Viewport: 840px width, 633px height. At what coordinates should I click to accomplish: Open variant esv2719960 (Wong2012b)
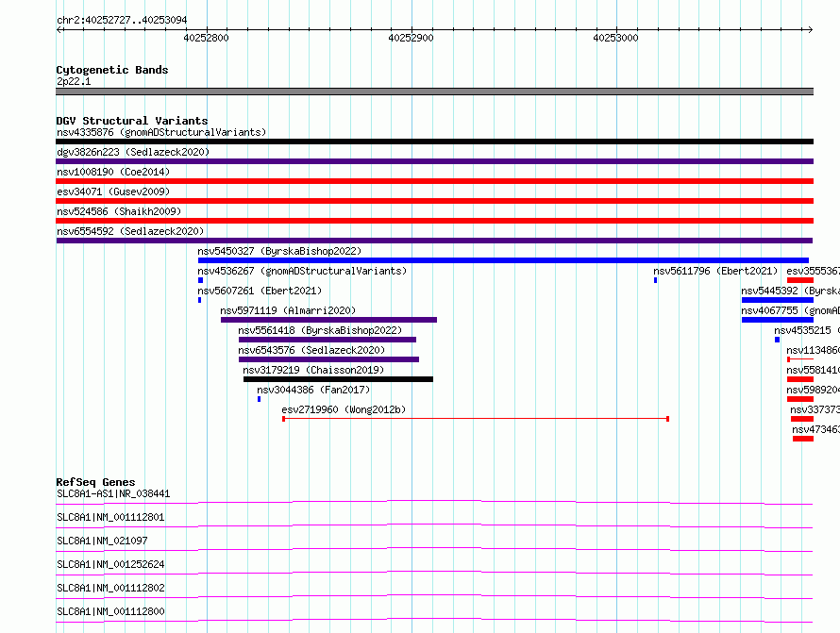[344, 409]
